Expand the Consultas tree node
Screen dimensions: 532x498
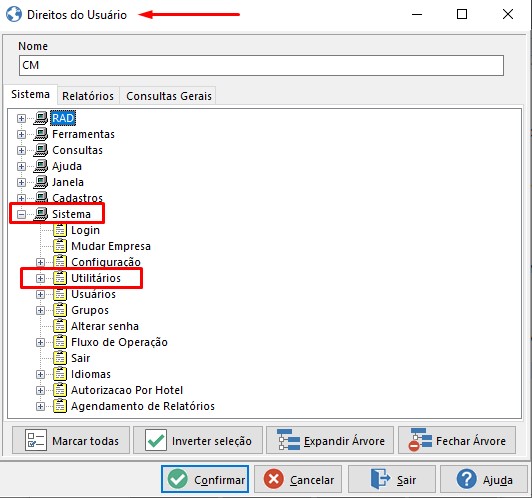(21, 150)
